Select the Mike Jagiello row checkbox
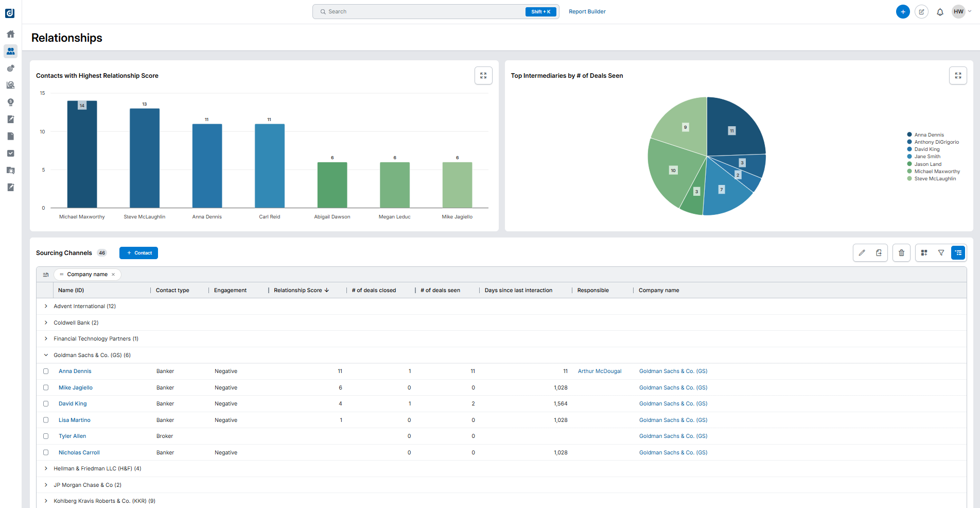Screen dimensions: 980x508 (46, 387)
